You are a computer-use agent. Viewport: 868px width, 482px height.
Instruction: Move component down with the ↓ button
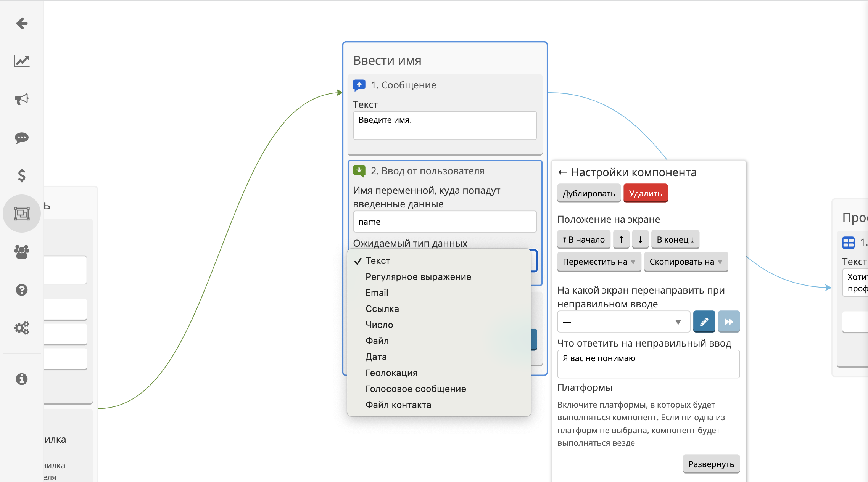point(640,239)
